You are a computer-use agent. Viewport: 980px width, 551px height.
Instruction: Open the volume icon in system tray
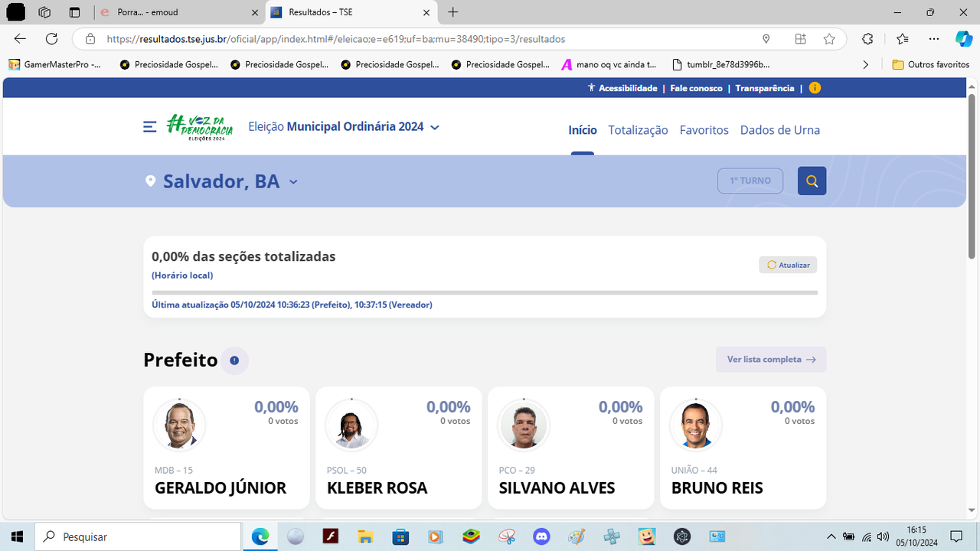883,536
